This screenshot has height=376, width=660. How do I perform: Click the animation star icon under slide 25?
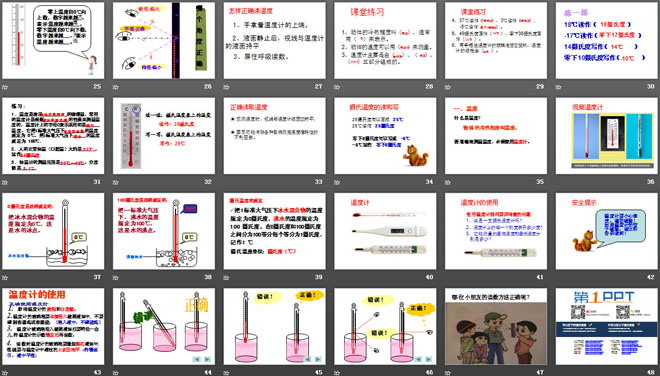(5, 87)
